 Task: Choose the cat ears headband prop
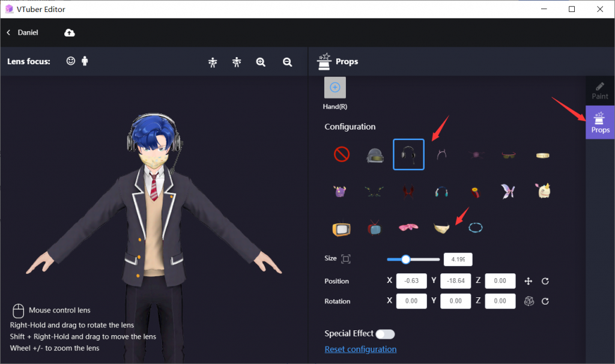tap(441, 154)
